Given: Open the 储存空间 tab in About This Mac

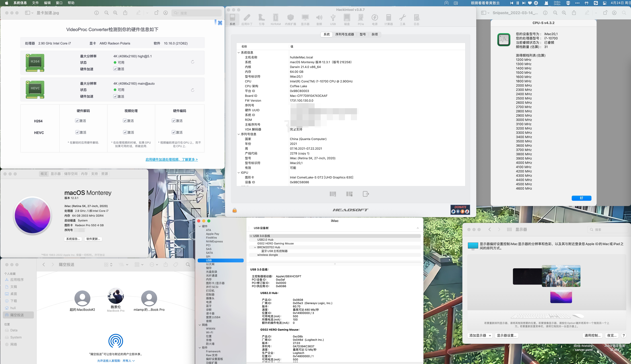Looking at the screenshot, I should [x=71, y=174].
